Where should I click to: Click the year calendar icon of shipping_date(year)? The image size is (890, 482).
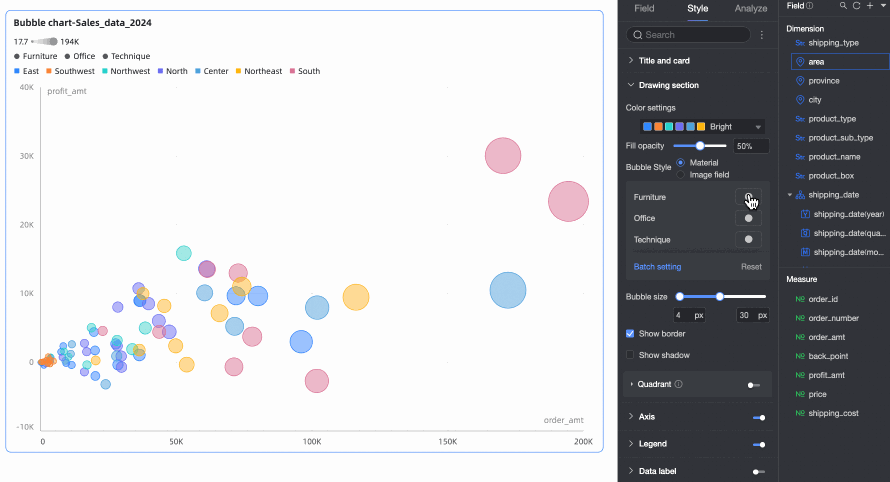click(805, 214)
